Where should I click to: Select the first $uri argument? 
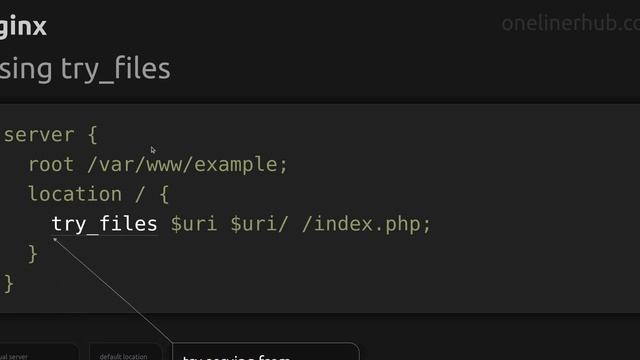coord(193,224)
